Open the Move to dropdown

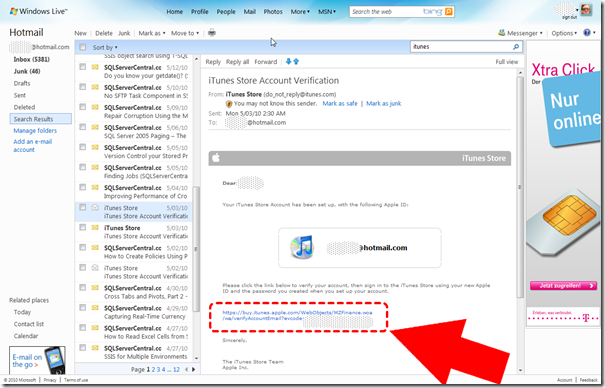pos(185,33)
